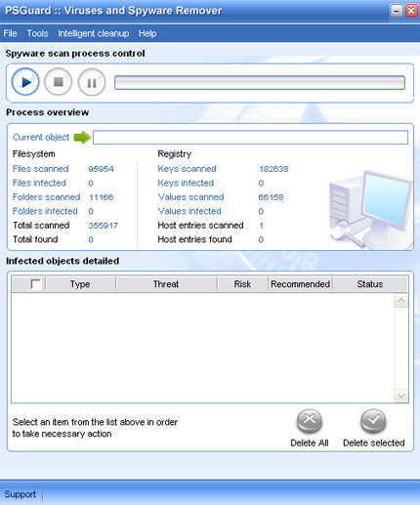
Task: Pause the scan with the pause button
Action: pyautogui.click(x=92, y=82)
